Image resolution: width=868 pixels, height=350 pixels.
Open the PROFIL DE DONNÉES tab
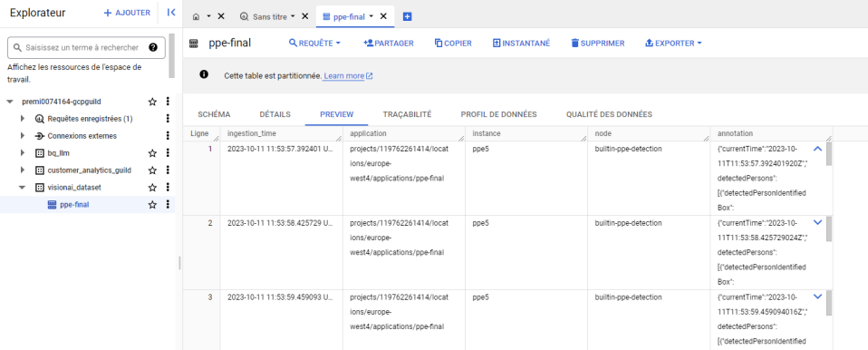pos(498,114)
